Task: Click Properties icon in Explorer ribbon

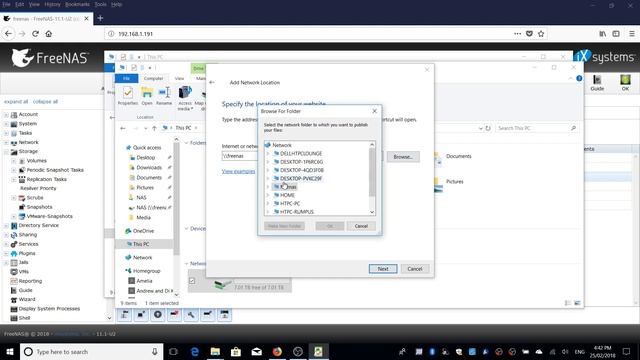Action: (128, 96)
